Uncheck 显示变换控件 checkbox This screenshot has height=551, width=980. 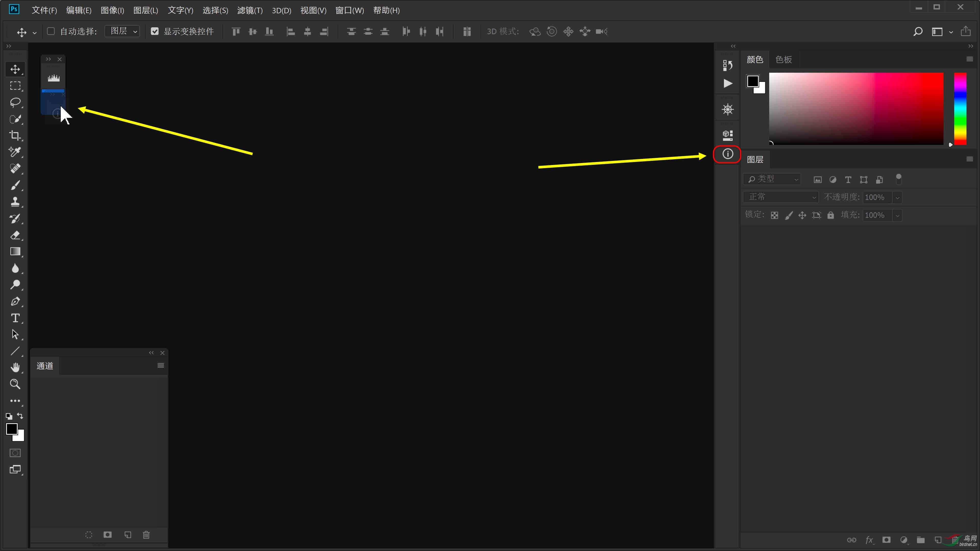pos(154,31)
